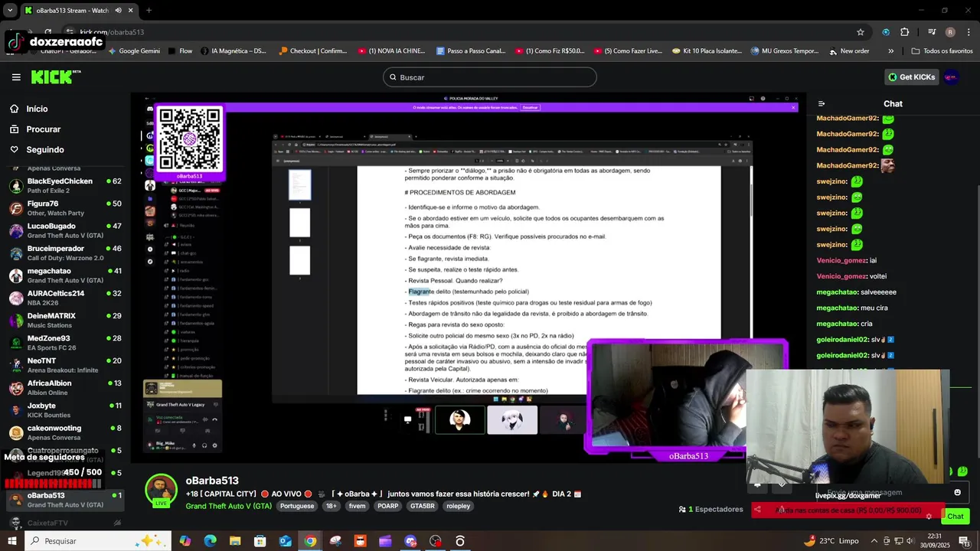Open IA Magnética bookmark
Viewport: 980px width, 551px height.
pos(233,51)
